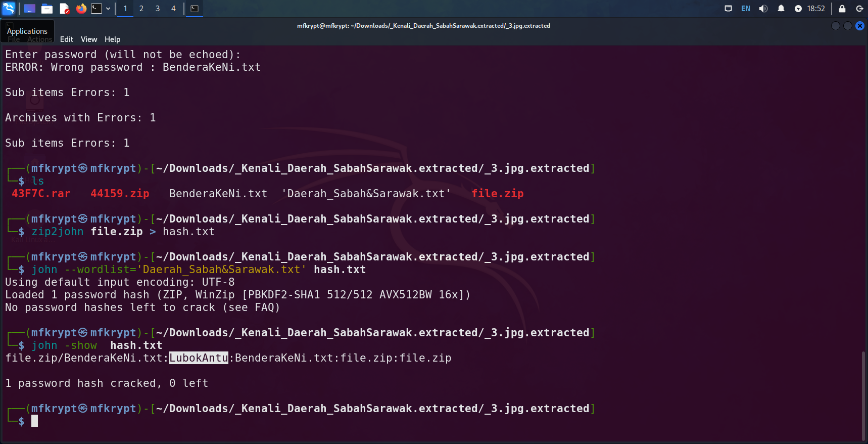Switch to workspace 2
868x444 pixels.
click(x=141, y=9)
